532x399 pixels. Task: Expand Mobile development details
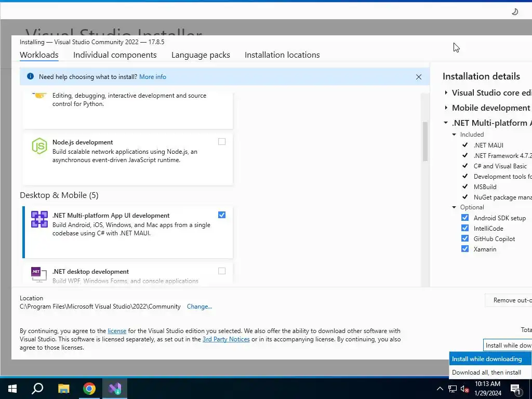[446, 108]
